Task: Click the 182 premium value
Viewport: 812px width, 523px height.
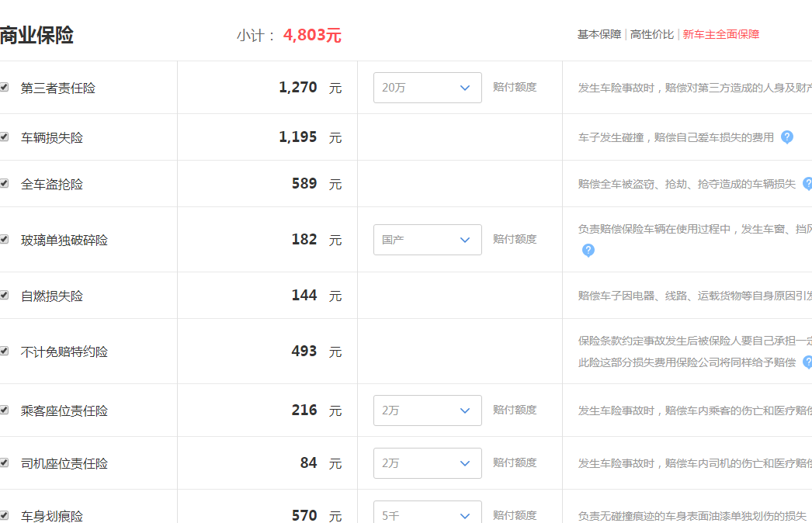Action: tap(304, 239)
